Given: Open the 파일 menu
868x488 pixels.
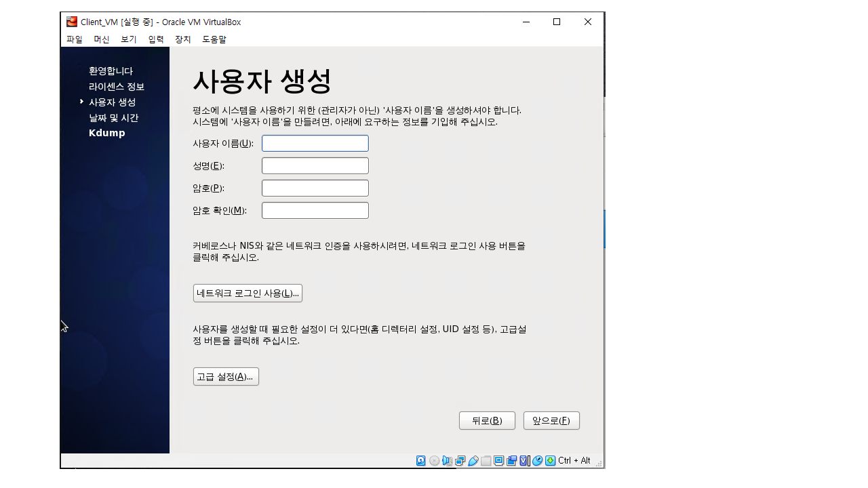Looking at the screenshot, I should coord(75,39).
